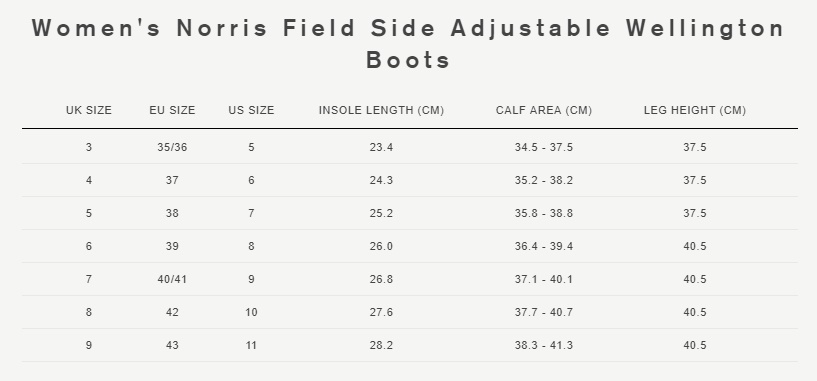
Task: Select insole length value 23.4
Action: 381,148
